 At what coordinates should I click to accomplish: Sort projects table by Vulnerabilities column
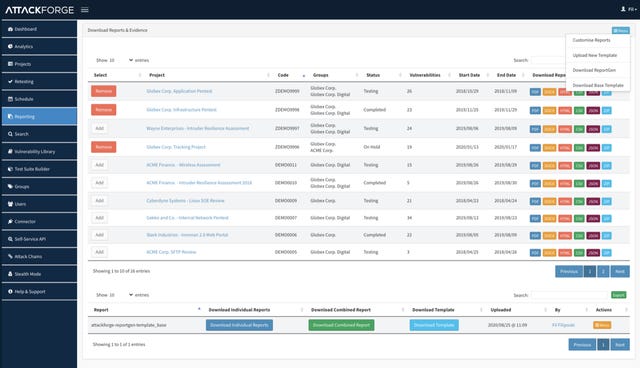(428, 75)
